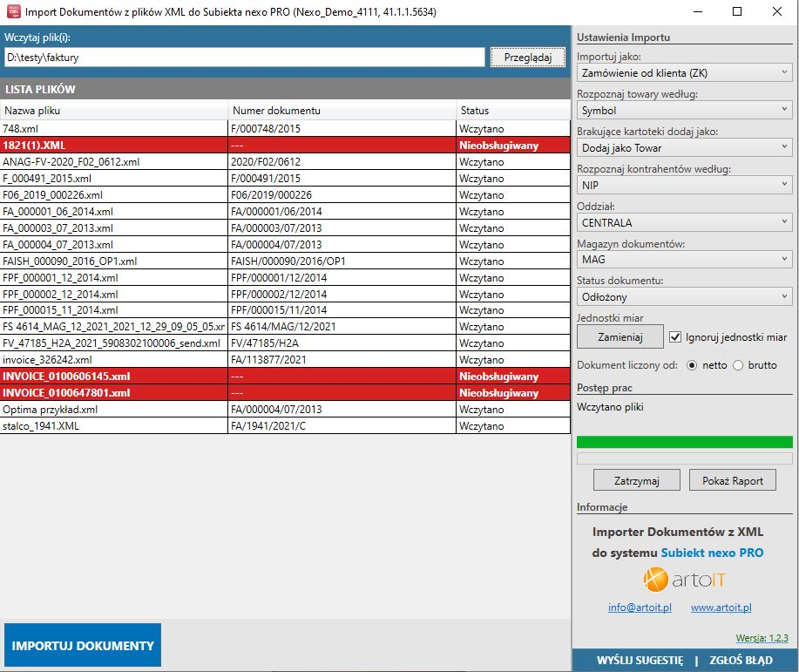The image size is (799, 672).
Task: Select FPF_000002_12_2014.xml file
Action: (285, 295)
